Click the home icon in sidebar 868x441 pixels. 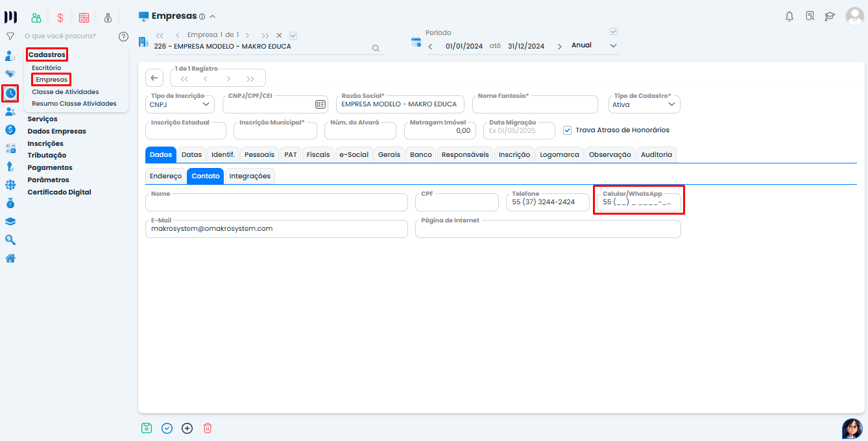point(10,258)
